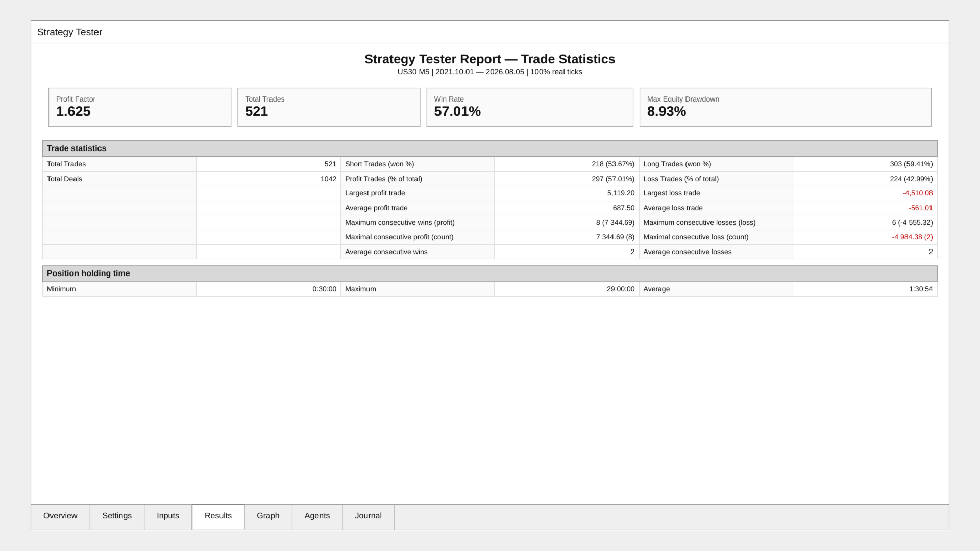View the Journal tab
The image size is (980, 551).
(368, 516)
